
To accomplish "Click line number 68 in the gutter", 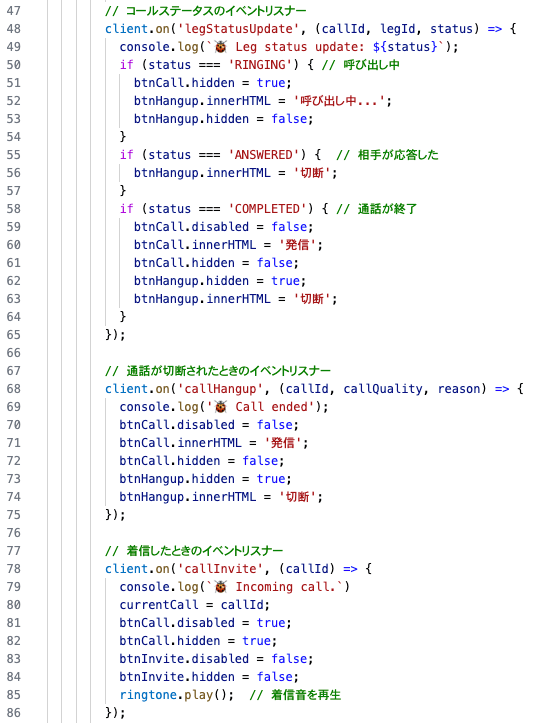I will (x=14, y=389).
